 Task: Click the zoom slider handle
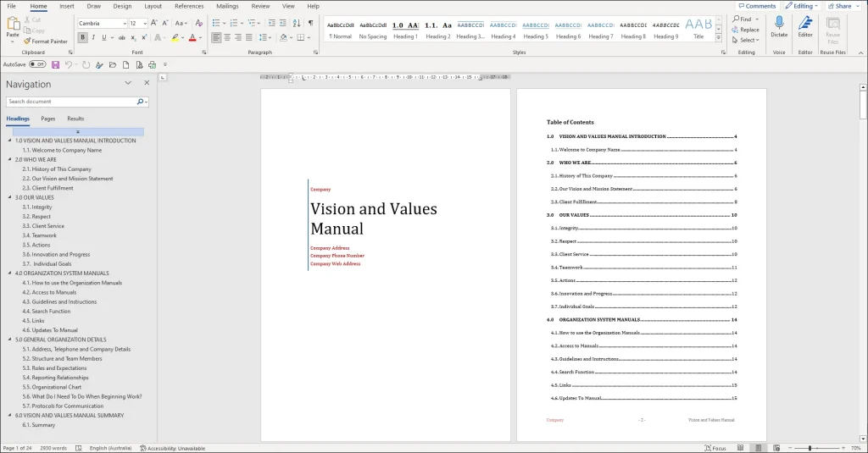click(x=810, y=448)
